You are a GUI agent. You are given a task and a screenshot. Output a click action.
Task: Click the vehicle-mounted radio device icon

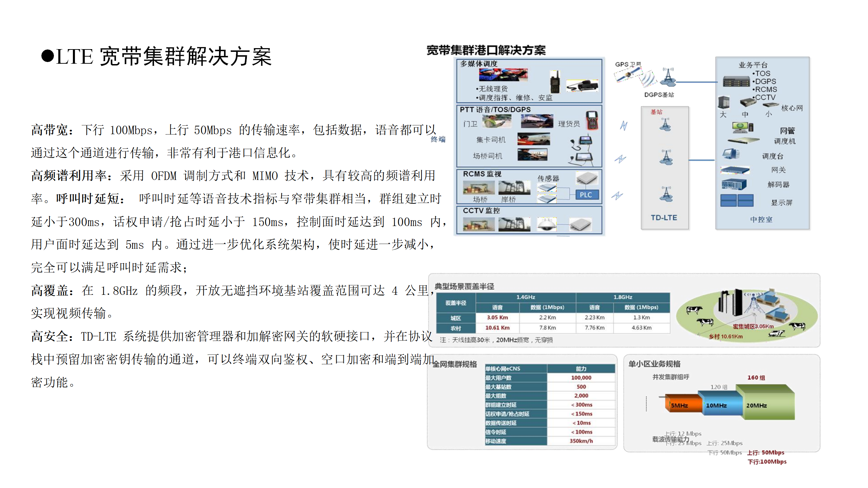click(x=583, y=86)
